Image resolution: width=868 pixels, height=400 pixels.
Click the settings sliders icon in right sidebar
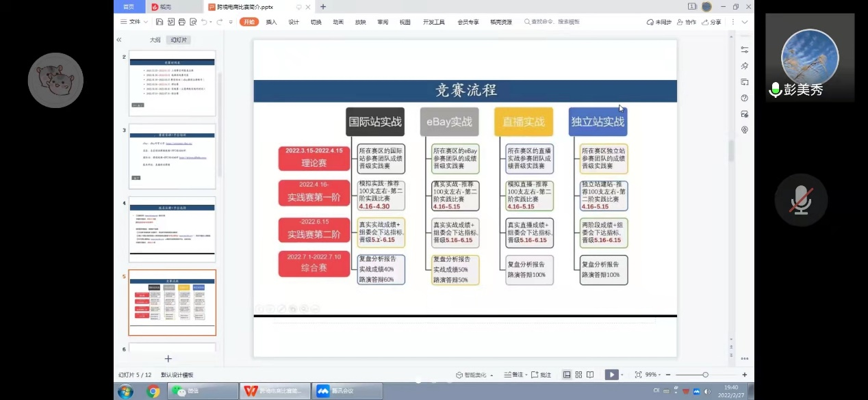744,50
